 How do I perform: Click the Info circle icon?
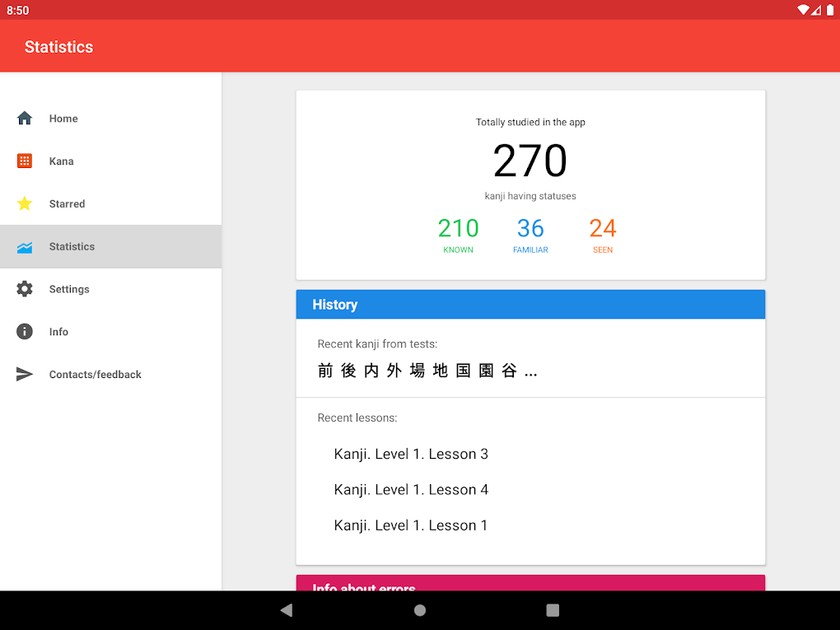(25, 332)
